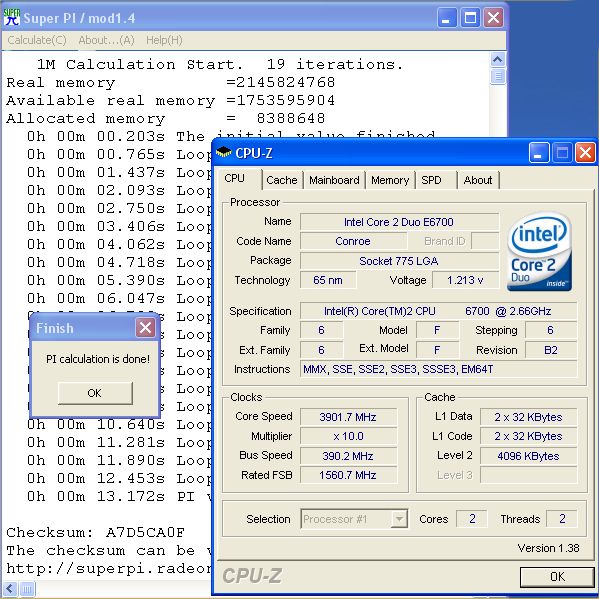Close the Super PI window
The width and height of the screenshot is (599, 599).
tap(493, 18)
